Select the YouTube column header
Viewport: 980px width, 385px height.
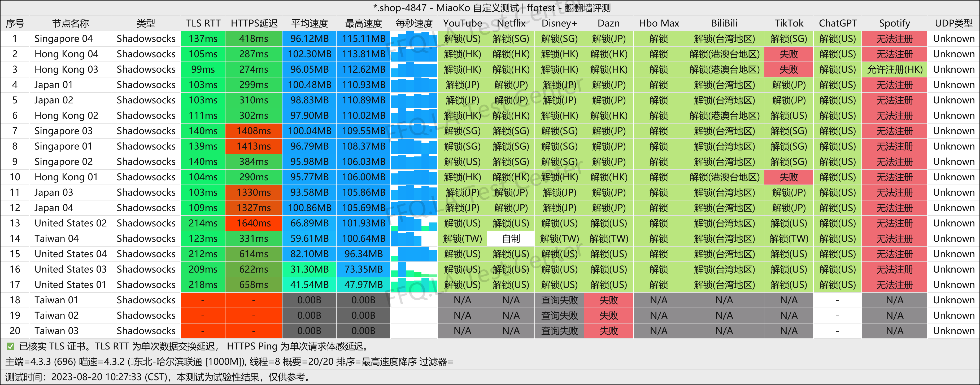pyautogui.click(x=462, y=23)
